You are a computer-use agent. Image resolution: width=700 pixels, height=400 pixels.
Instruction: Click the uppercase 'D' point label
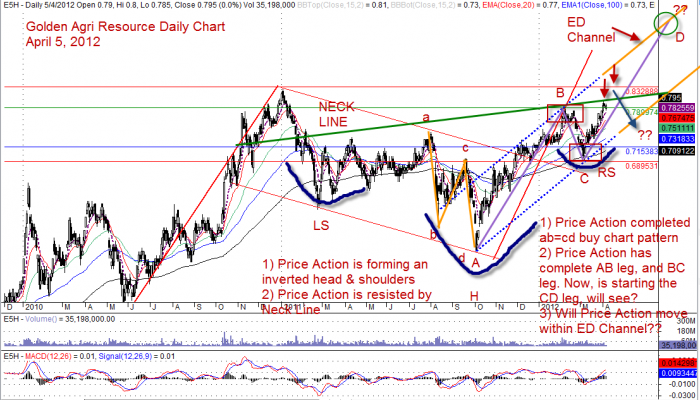click(679, 38)
